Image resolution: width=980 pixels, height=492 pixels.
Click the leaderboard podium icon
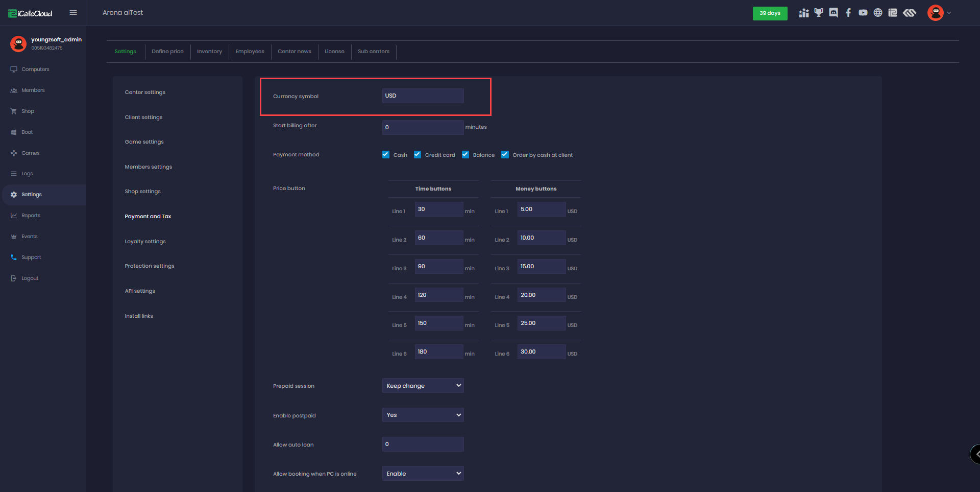point(804,13)
